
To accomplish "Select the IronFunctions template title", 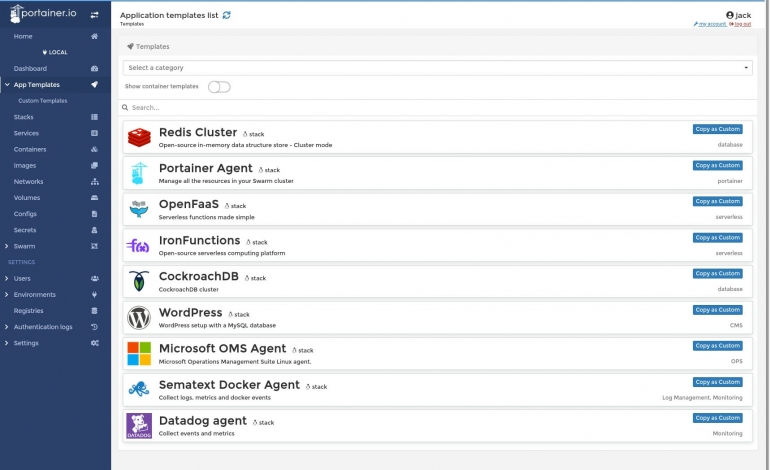I will tap(199, 241).
